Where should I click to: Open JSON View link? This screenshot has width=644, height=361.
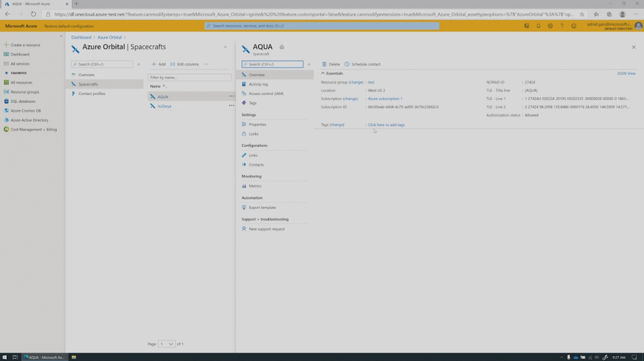coord(626,74)
